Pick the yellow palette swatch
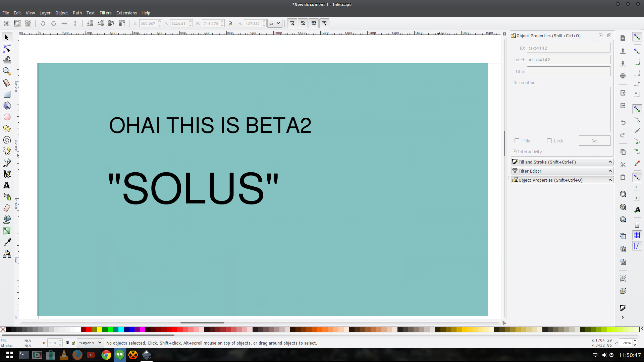 [100, 329]
